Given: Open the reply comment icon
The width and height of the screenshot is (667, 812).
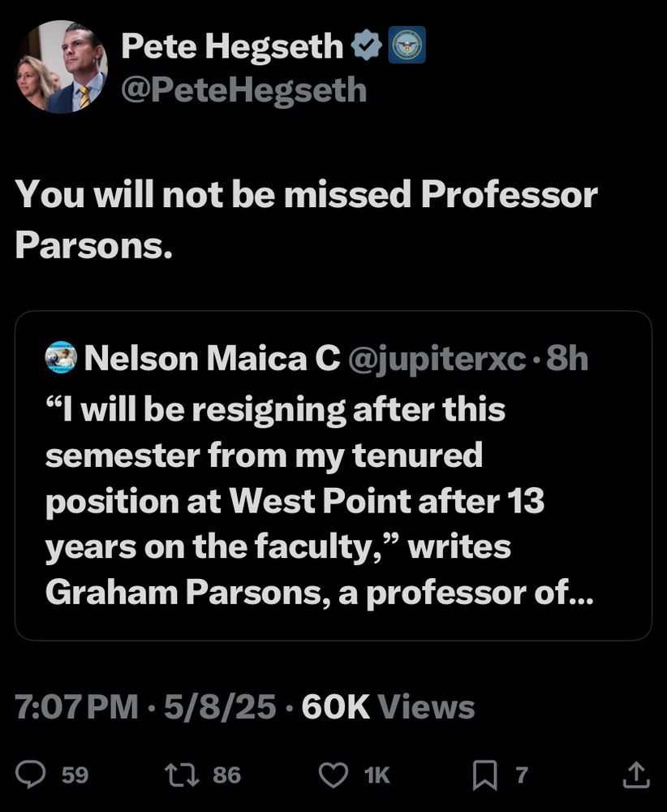Looking at the screenshot, I should (x=31, y=774).
